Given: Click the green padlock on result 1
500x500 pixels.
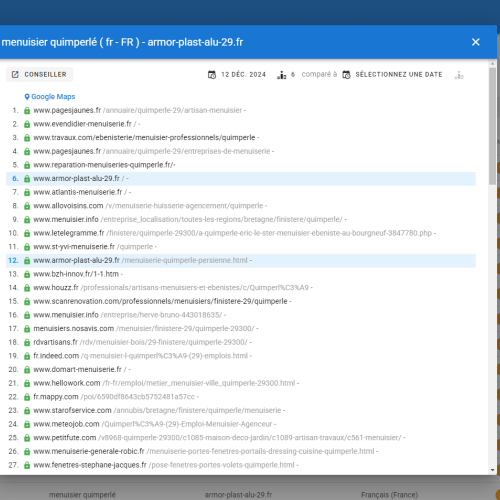Looking at the screenshot, I should pyautogui.click(x=27, y=111).
